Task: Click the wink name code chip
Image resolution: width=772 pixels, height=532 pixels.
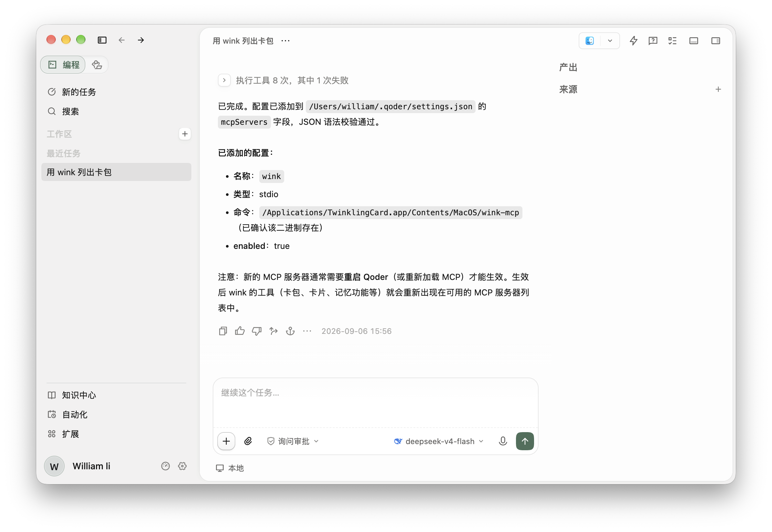Action: pos(272,176)
